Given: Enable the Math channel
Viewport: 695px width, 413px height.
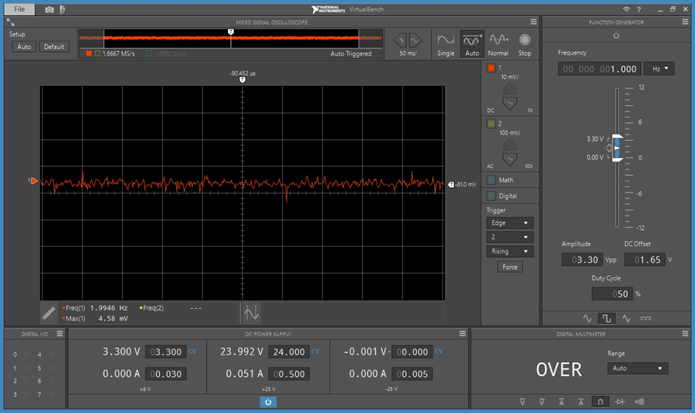Looking at the screenshot, I should [491, 180].
